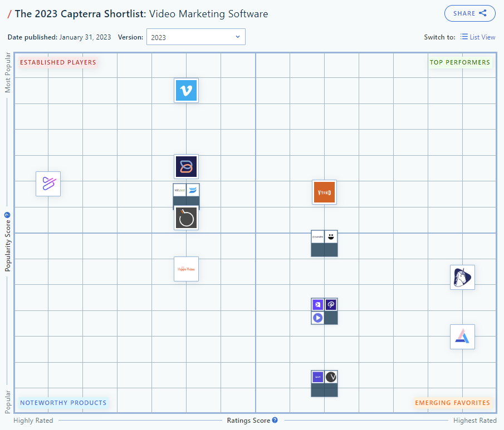This screenshot has width=504, height=430.
Task: Click the dark circle V logo tile
Action: tap(331, 377)
